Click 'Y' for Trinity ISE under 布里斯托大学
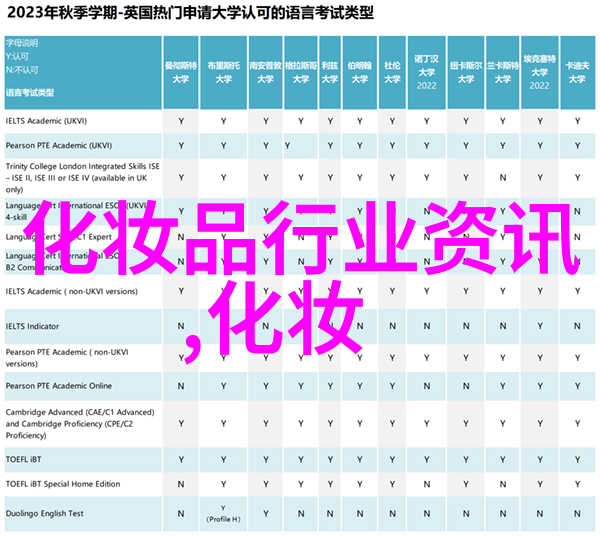 [x=223, y=178]
